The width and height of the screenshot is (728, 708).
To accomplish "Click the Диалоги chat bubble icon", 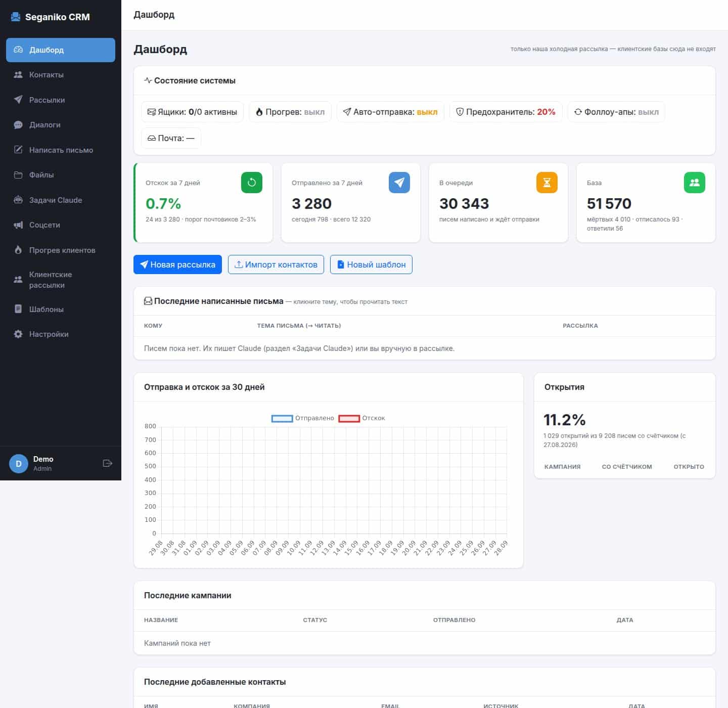I will [18, 125].
